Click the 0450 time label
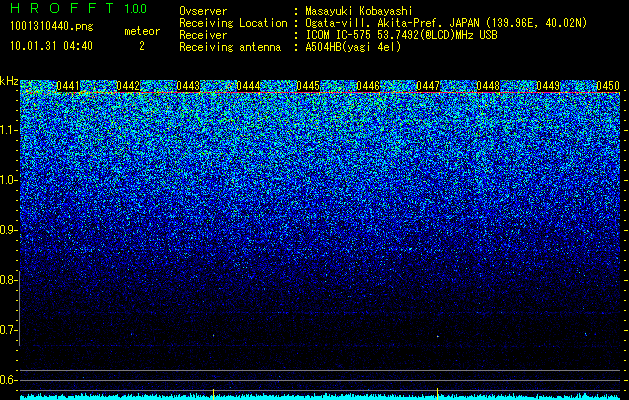 pos(608,86)
